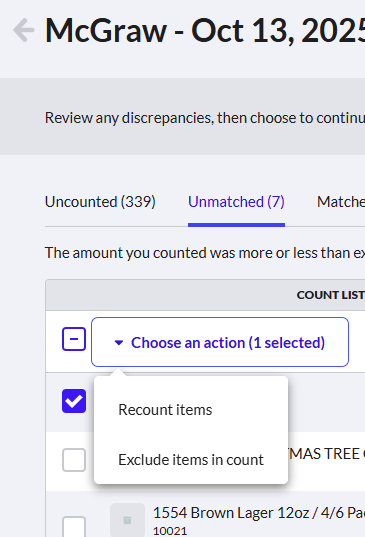
Task: Check the CHRISTMAS TREE row checkbox
Action: point(74,460)
